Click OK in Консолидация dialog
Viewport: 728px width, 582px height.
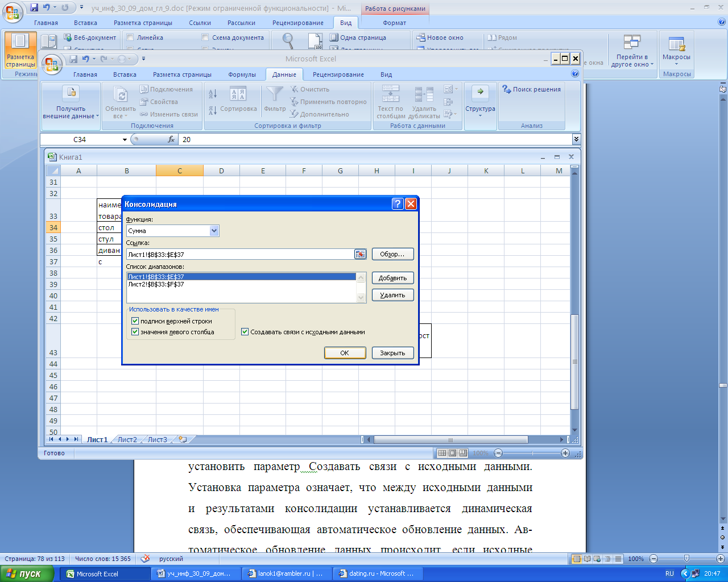pos(345,353)
